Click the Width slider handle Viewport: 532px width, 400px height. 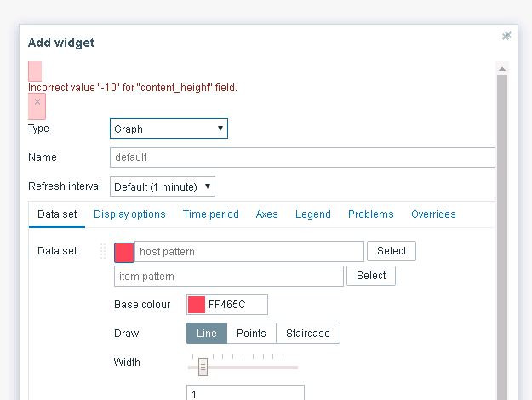click(203, 367)
